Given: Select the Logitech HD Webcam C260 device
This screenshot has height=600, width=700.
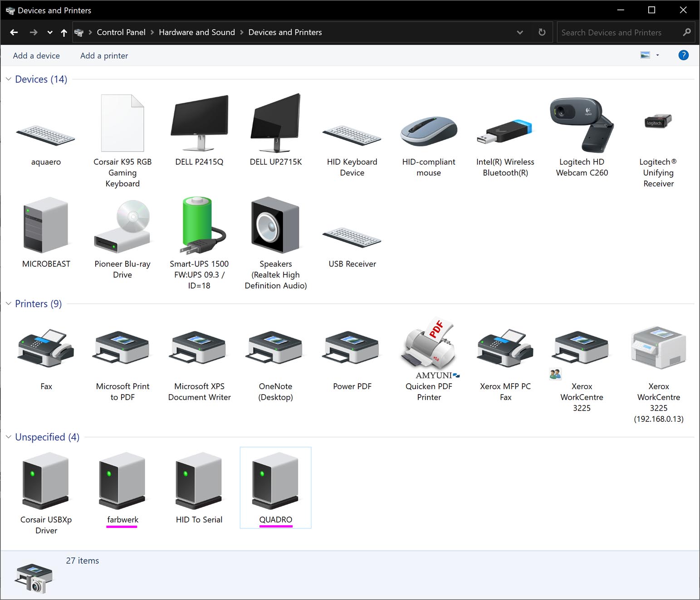Looking at the screenshot, I should click(582, 125).
